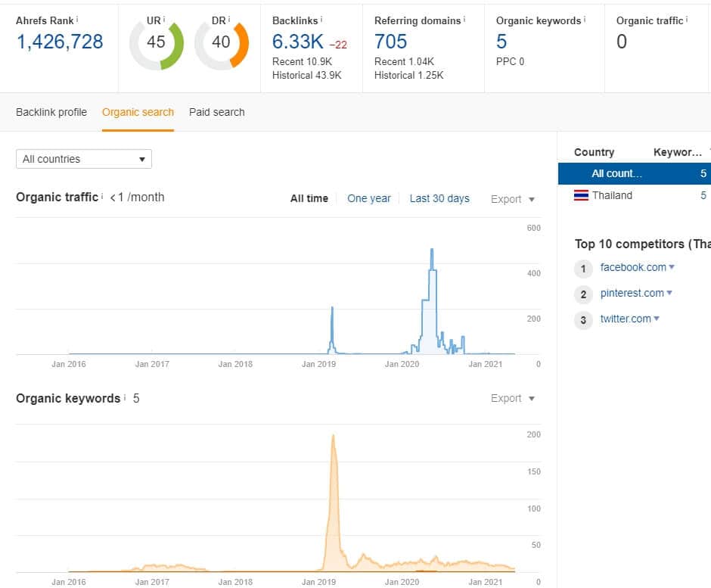Image resolution: width=711 pixels, height=588 pixels.
Task: Click the Thailand flag icon
Action: (581, 195)
